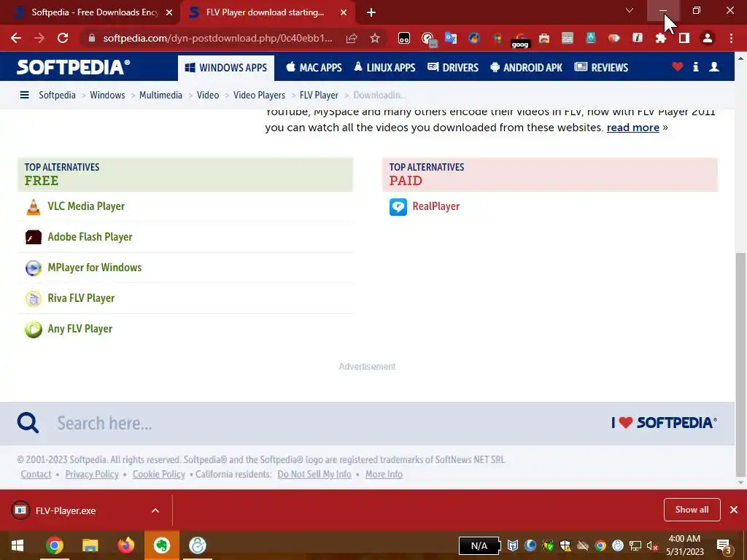
Task: Expand options for FLV-Player.exe download
Action: (x=155, y=510)
